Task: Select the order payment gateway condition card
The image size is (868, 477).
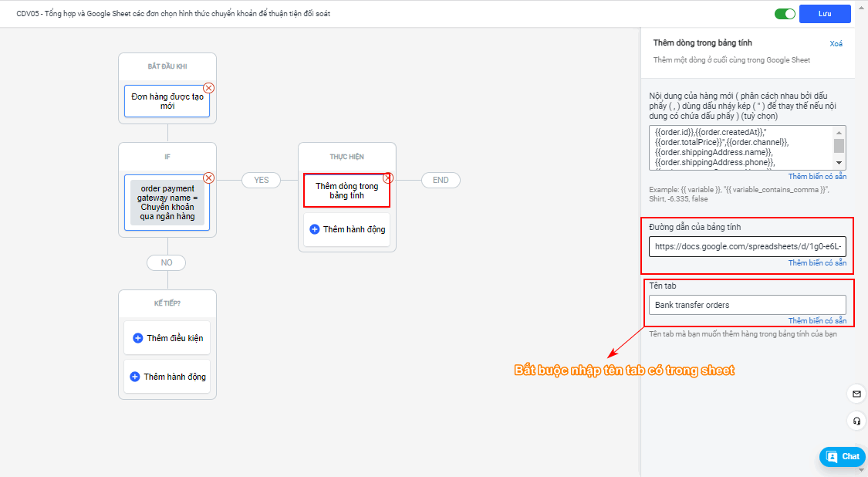Action: [x=167, y=202]
